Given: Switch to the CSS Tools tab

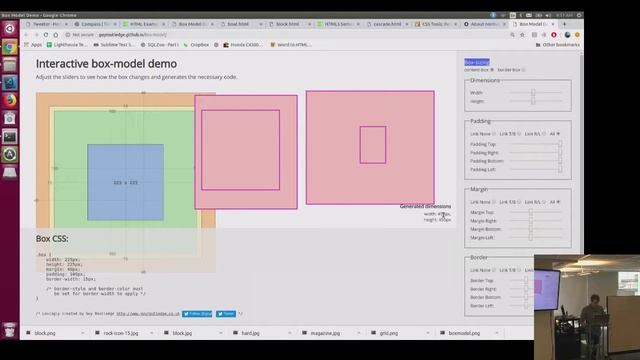Looking at the screenshot, I should (435, 24).
